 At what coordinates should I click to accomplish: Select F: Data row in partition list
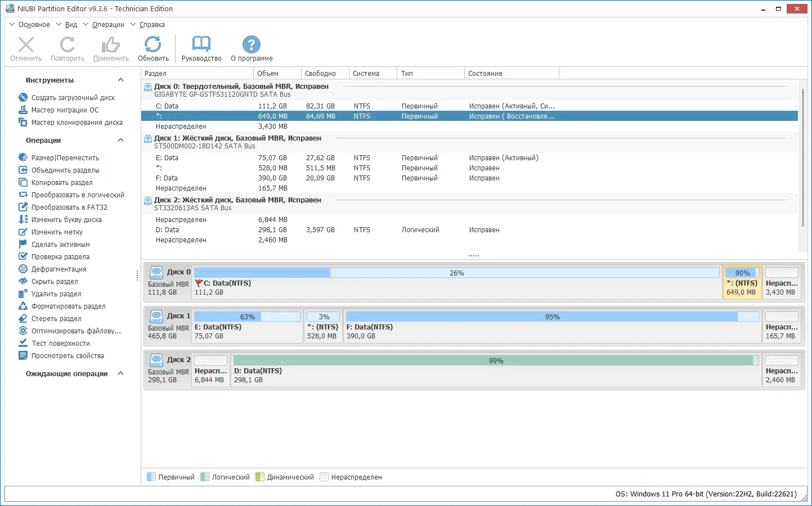click(167, 178)
